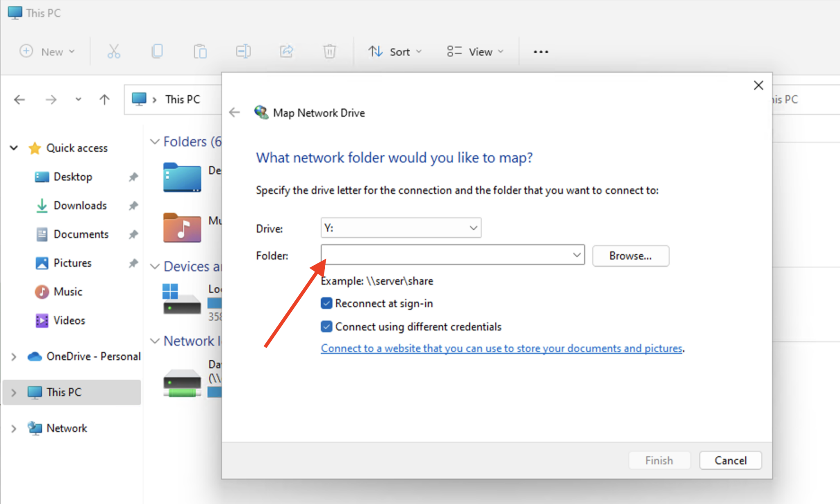Open the Folder history dropdown arrow
Screen dimensions: 840x504
(576, 255)
